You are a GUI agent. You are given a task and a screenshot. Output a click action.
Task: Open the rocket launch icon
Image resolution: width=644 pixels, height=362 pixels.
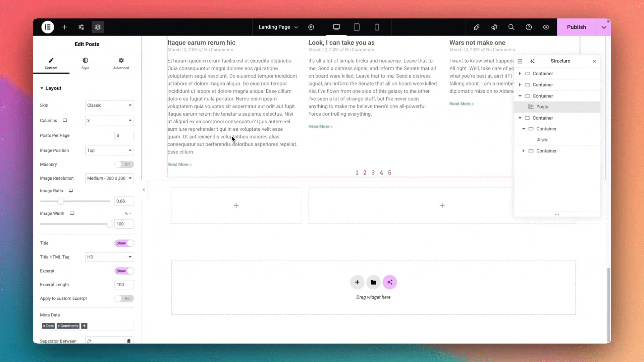[477, 27]
